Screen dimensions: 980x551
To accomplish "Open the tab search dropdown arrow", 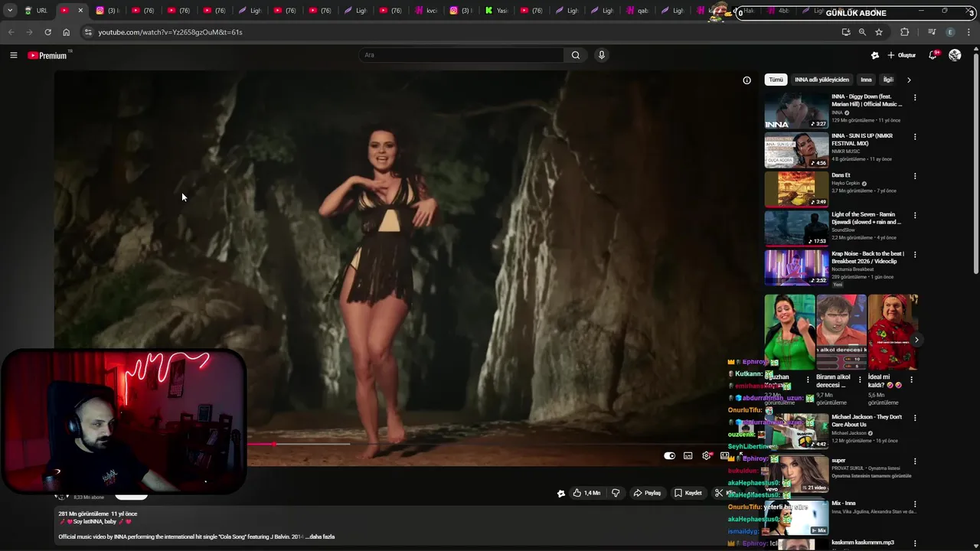I will tap(10, 11).
